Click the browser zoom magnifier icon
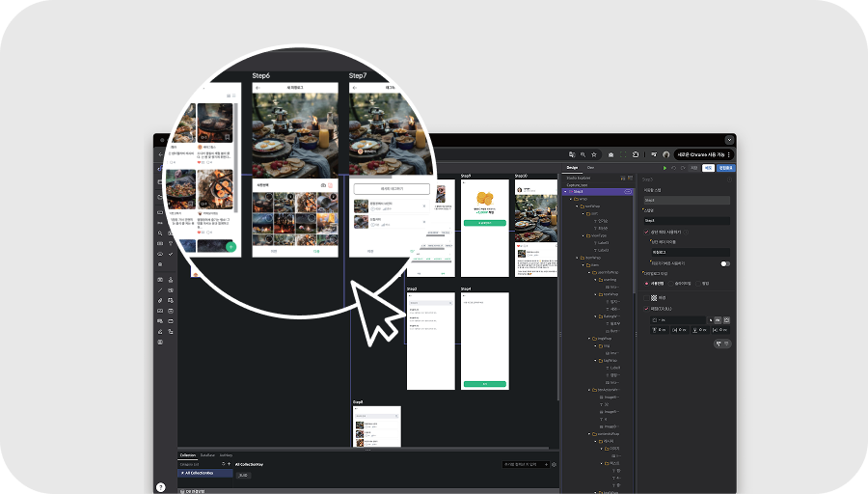The height and width of the screenshot is (494, 868). 583,154
